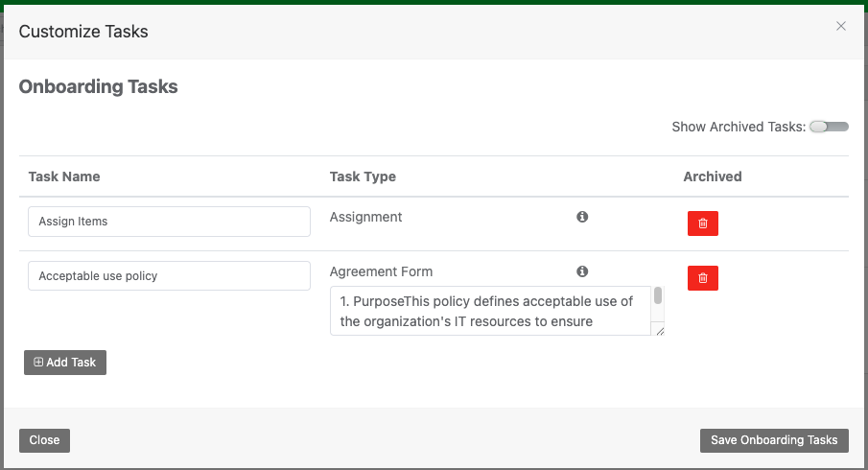Click the Onboarding Tasks heading
Image resolution: width=868 pixels, height=470 pixels.
point(99,86)
